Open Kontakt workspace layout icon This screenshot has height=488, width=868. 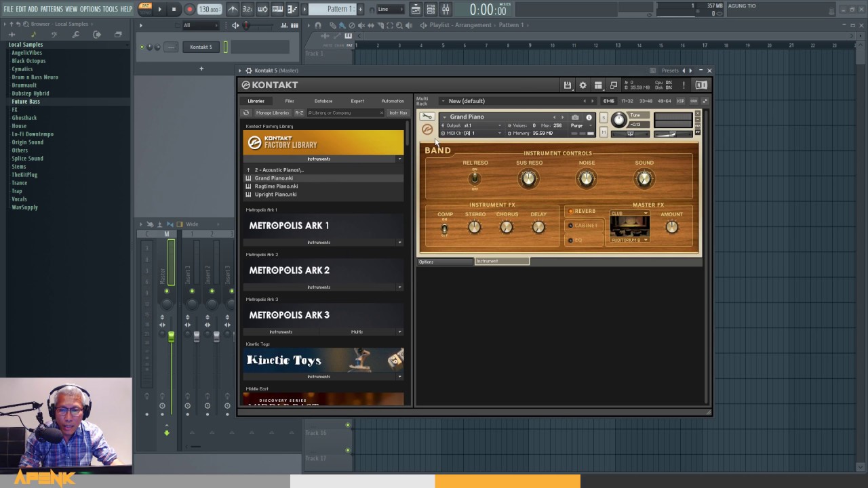click(598, 85)
